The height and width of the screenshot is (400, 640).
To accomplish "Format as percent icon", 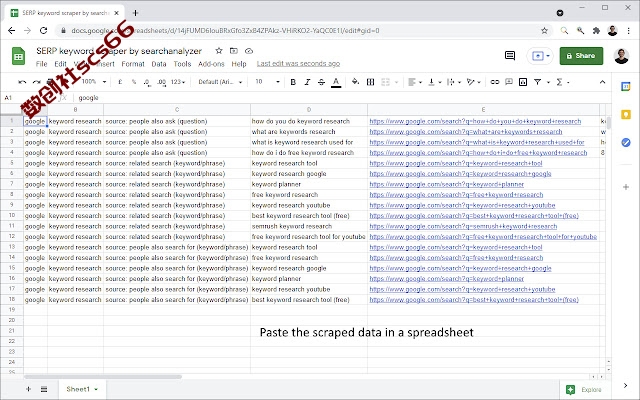I will pos(134,82).
